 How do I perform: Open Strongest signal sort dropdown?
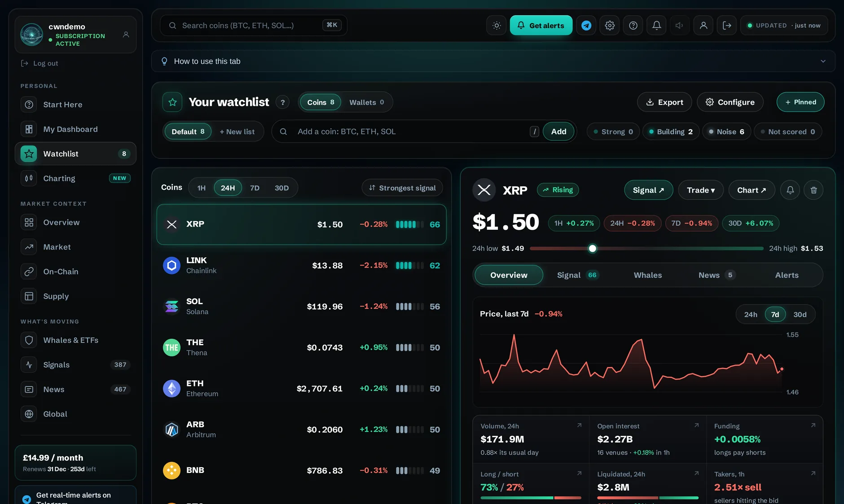(x=402, y=188)
